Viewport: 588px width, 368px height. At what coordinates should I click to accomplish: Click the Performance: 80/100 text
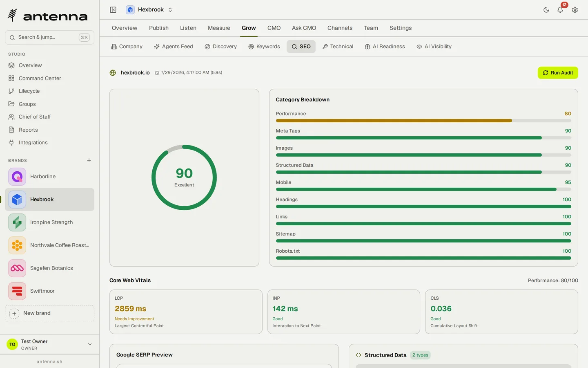[553, 280]
